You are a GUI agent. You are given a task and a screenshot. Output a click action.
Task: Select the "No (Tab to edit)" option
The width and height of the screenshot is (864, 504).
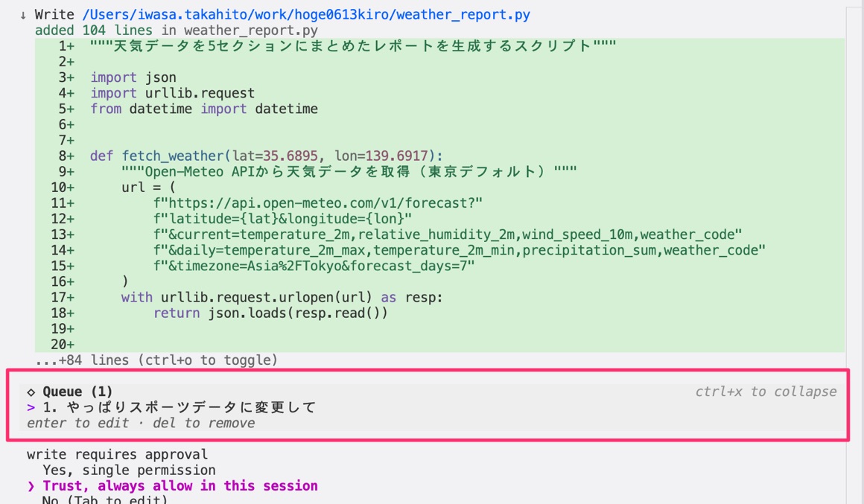click(x=105, y=500)
